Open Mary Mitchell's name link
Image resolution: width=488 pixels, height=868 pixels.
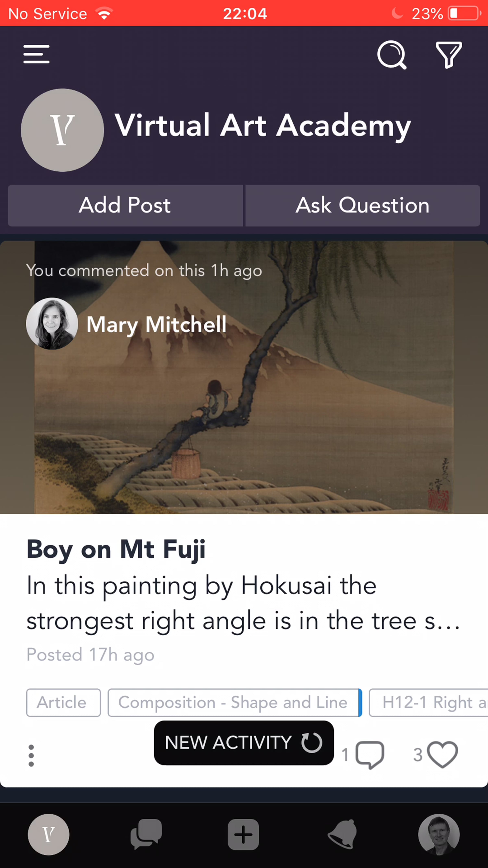tap(156, 324)
